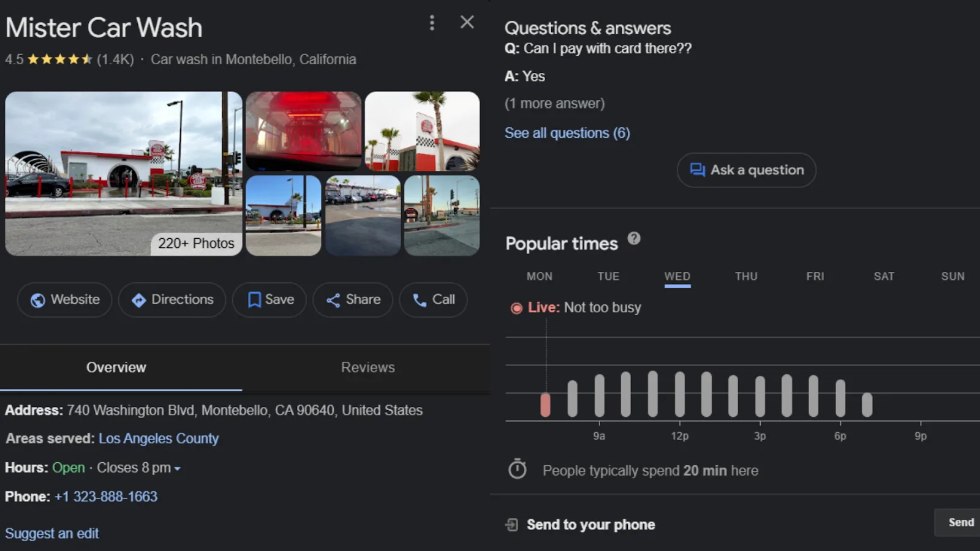Click the 4.5 rating number

[14, 59]
